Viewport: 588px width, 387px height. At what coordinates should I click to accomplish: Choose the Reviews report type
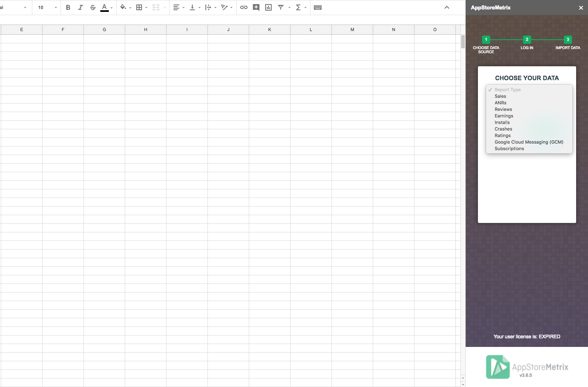tap(529, 109)
